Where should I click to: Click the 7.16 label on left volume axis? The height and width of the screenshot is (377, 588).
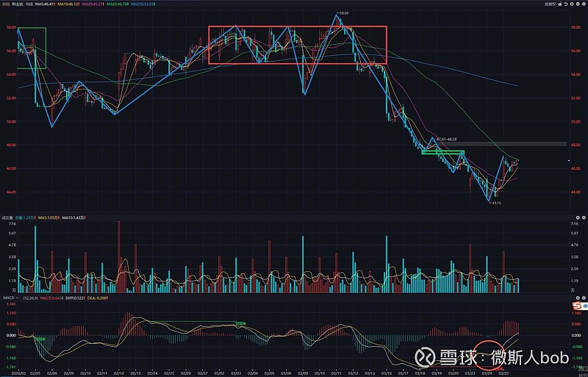pyautogui.click(x=12, y=224)
